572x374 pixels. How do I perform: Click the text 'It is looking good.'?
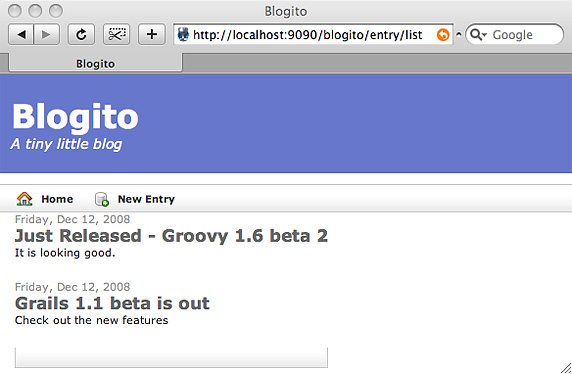[x=65, y=253]
